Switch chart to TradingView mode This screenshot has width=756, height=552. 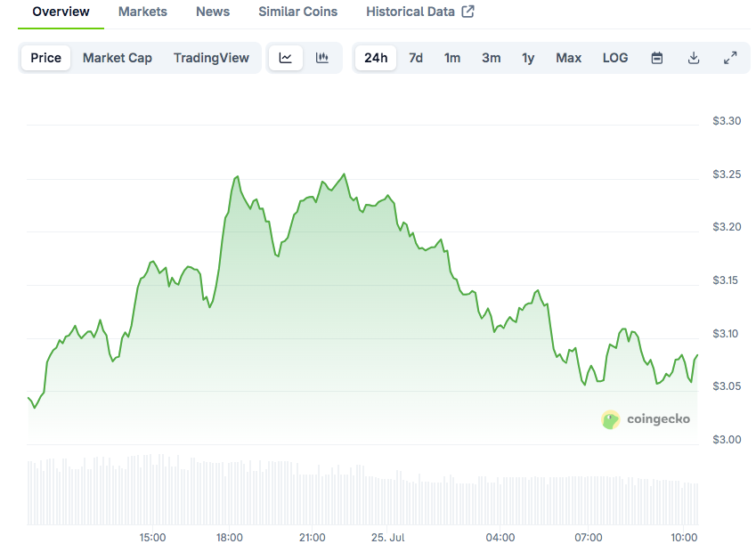[211, 58]
